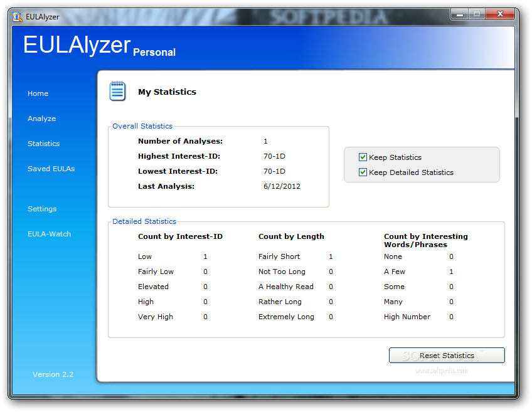532x412 pixels.
Task: Click the Elevated row label
Action: [153, 287]
